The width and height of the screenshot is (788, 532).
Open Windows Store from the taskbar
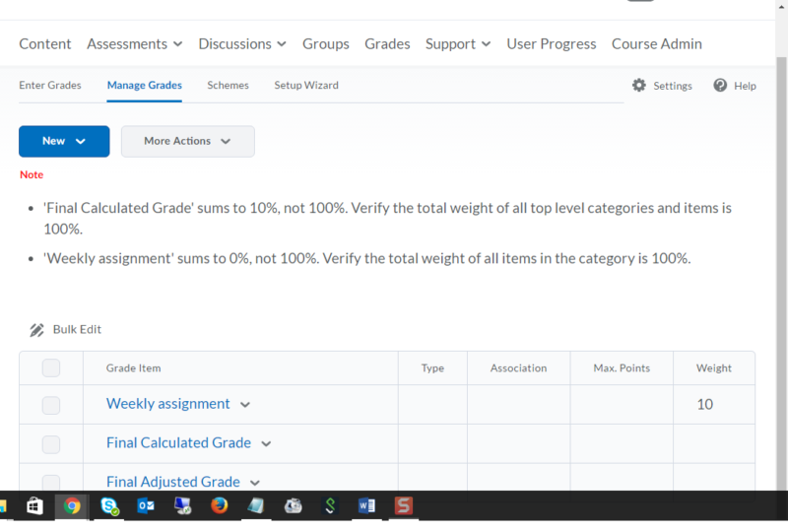tap(34, 505)
